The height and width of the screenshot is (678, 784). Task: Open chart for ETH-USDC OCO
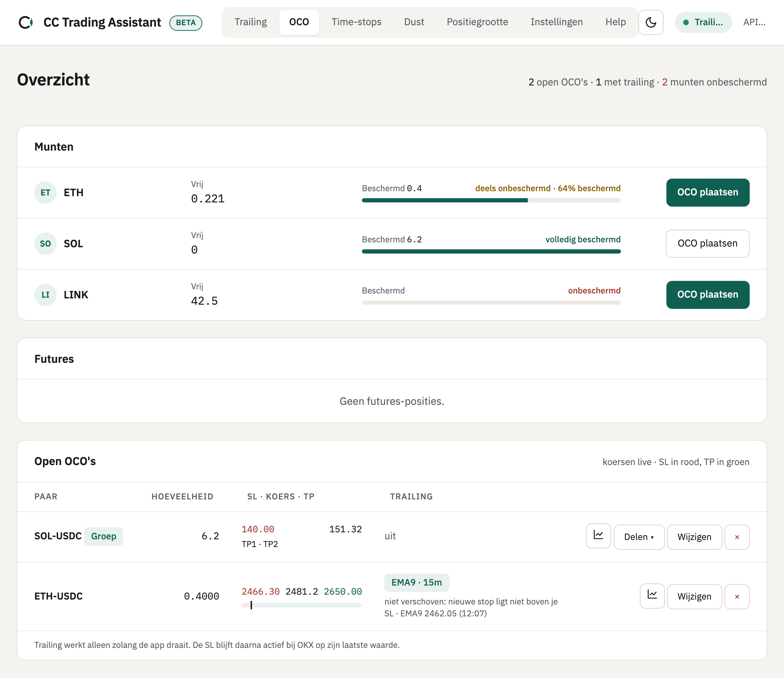click(x=652, y=596)
